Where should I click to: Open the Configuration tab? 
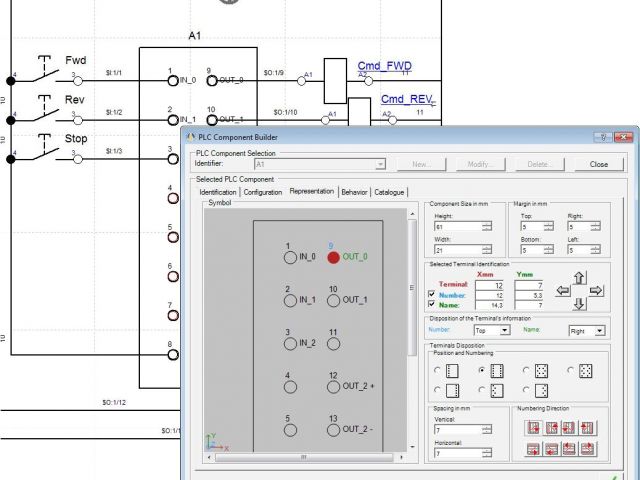point(262,192)
